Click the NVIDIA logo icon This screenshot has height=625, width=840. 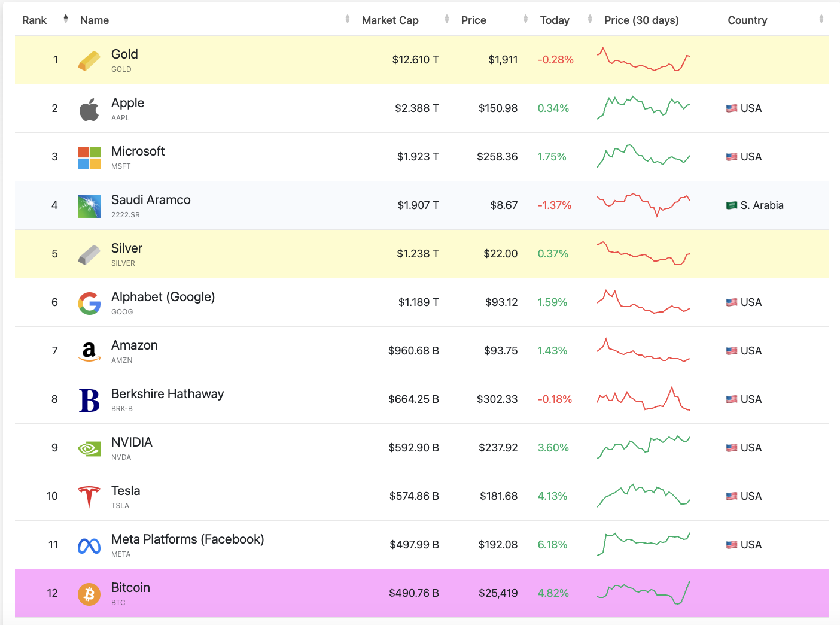[x=89, y=448]
